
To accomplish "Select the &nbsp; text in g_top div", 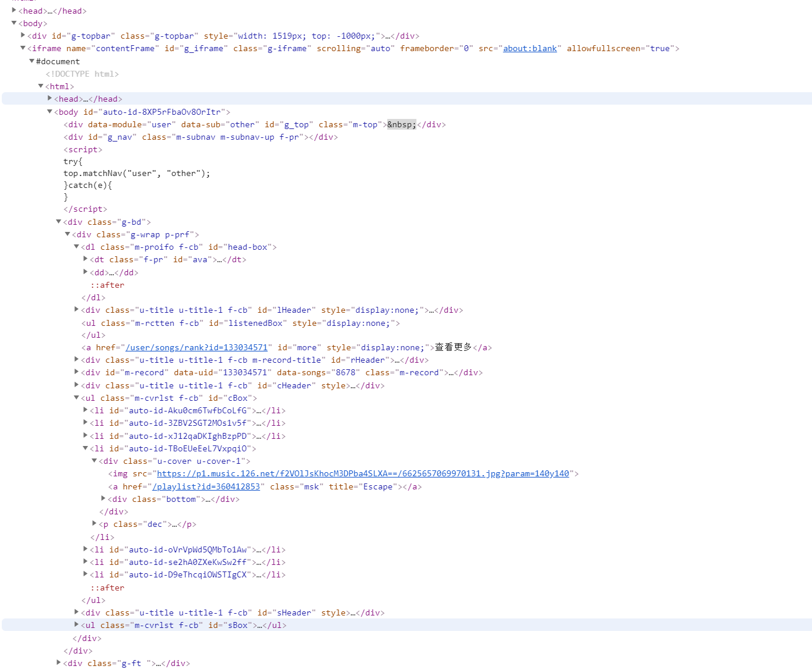I will click(402, 124).
